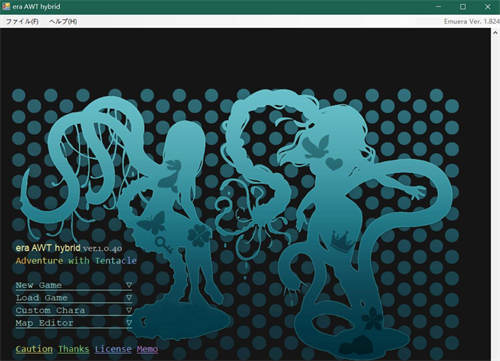Expand the Map Editor arrow
This screenshot has height=361, width=500.
[x=129, y=323]
